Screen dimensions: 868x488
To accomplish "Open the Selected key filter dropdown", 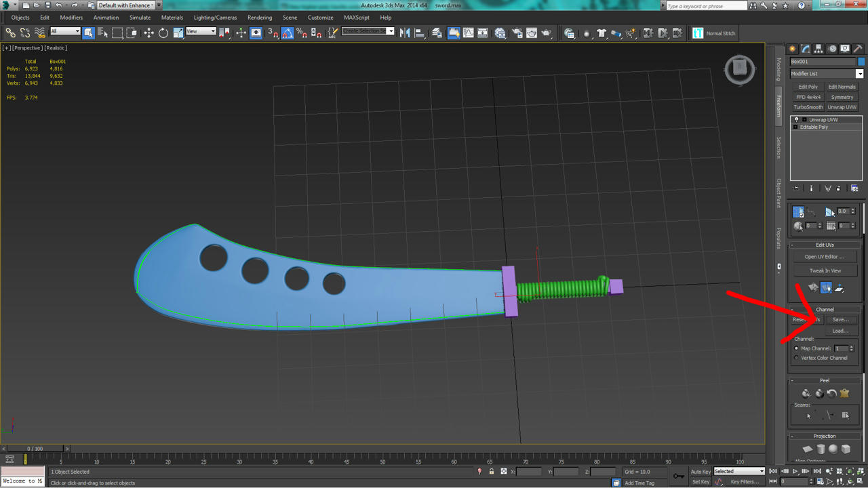I will coord(739,471).
